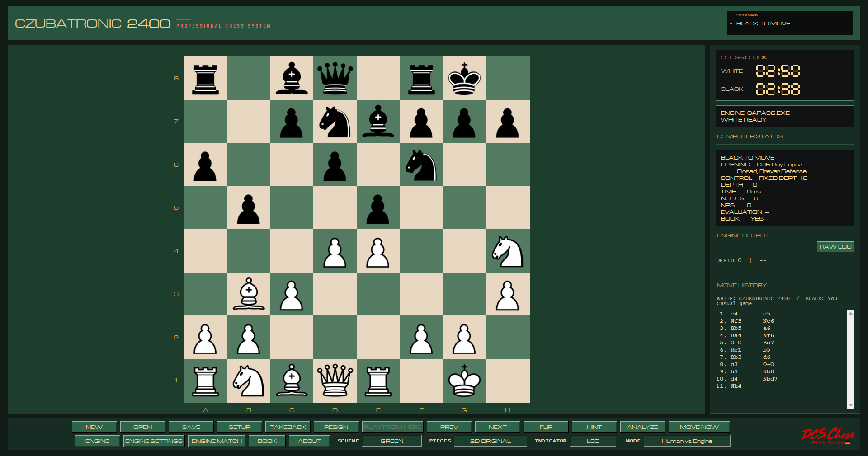Image resolution: width=868 pixels, height=456 pixels.
Task: Select the black knight on f6
Action: tap(421, 165)
